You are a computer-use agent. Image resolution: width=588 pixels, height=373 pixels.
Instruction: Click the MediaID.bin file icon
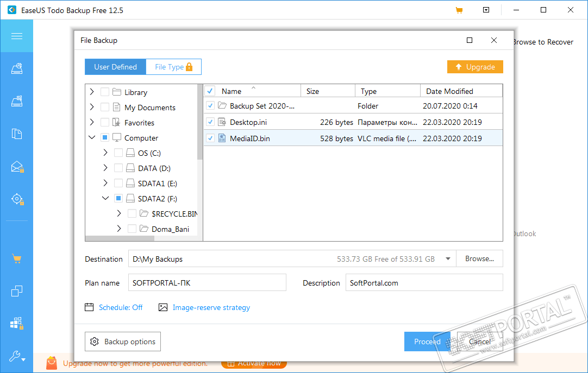click(222, 138)
